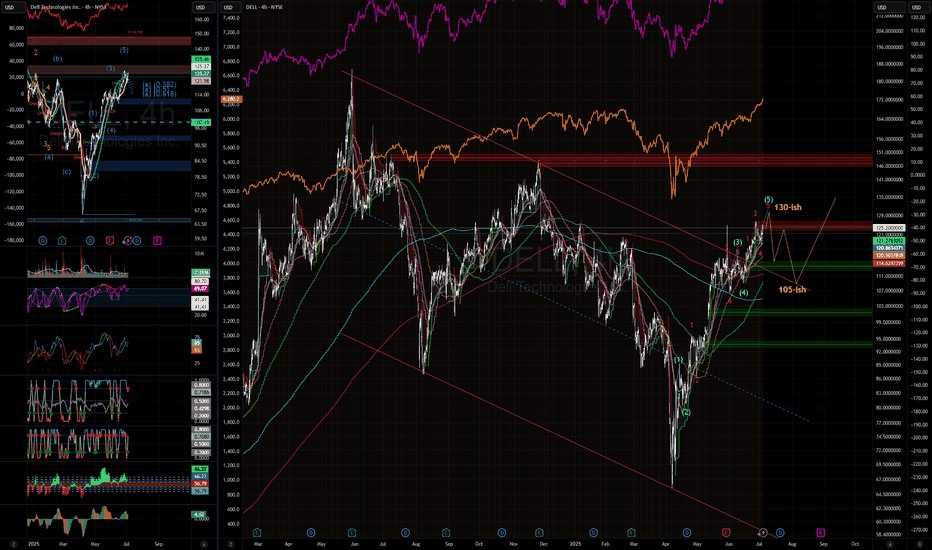Click the magenta 49.07 indicator value label

tap(200, 288)
